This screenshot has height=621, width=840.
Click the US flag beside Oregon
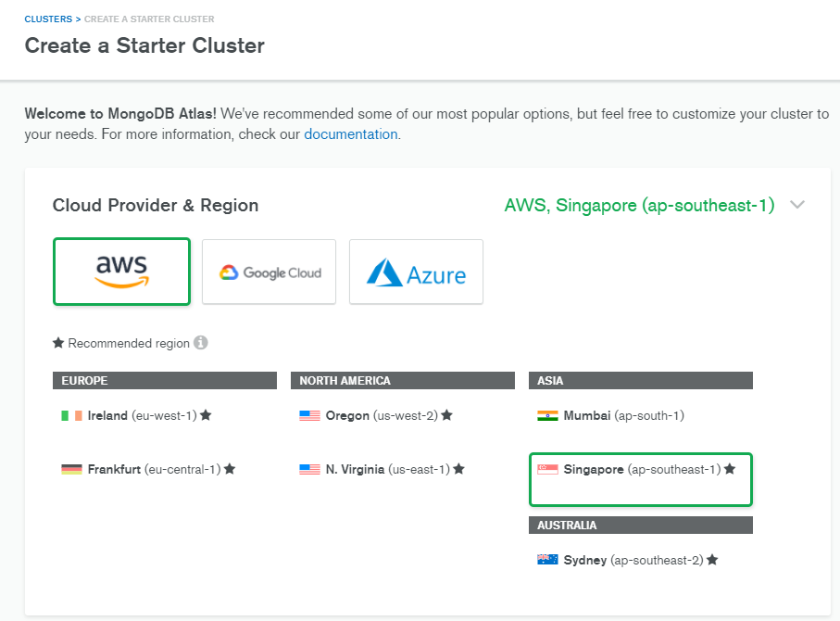(309, 415)
